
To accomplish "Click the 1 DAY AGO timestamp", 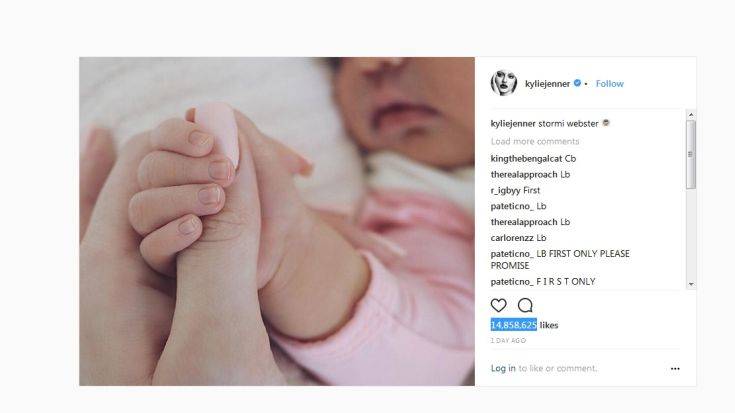I will pyautogui.click(x=508, y=341).
